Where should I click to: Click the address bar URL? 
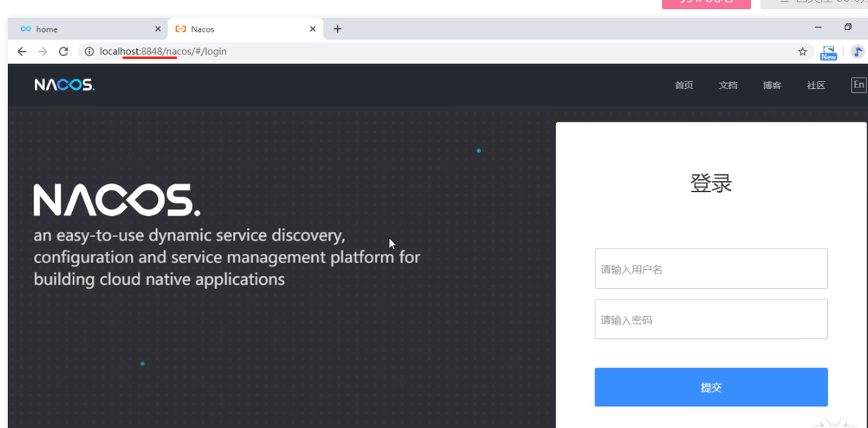(163, 51)
